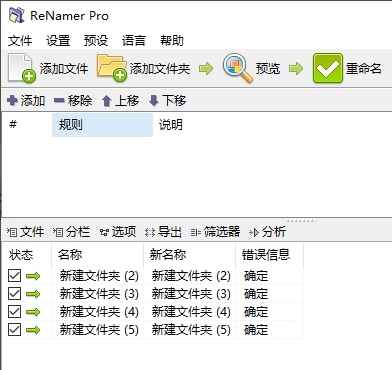This screenshot has width=392, height=370.
Task: Click 新建文件夹 (5) in the 新名称 column
Action: [191, 330]
